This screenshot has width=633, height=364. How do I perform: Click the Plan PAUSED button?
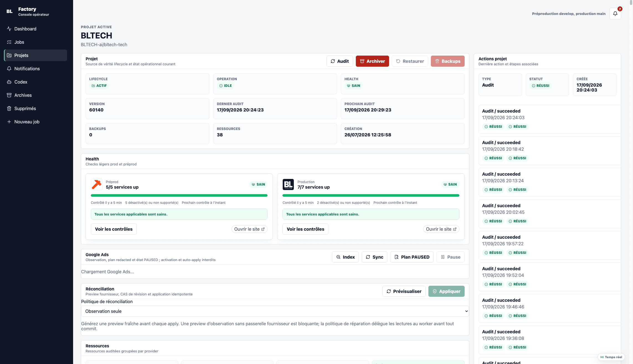pyautogui.click(x=412, y=257)
